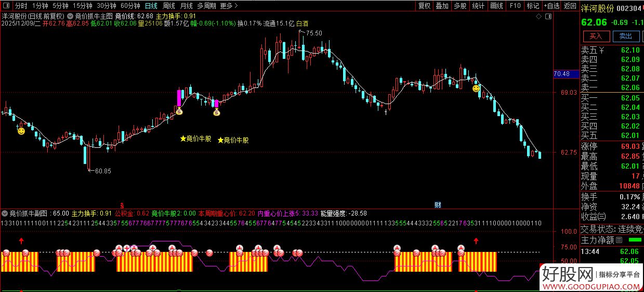Click the smiley face signal near 69.03
Screen dimensions: 644x292
click(476, 89)
